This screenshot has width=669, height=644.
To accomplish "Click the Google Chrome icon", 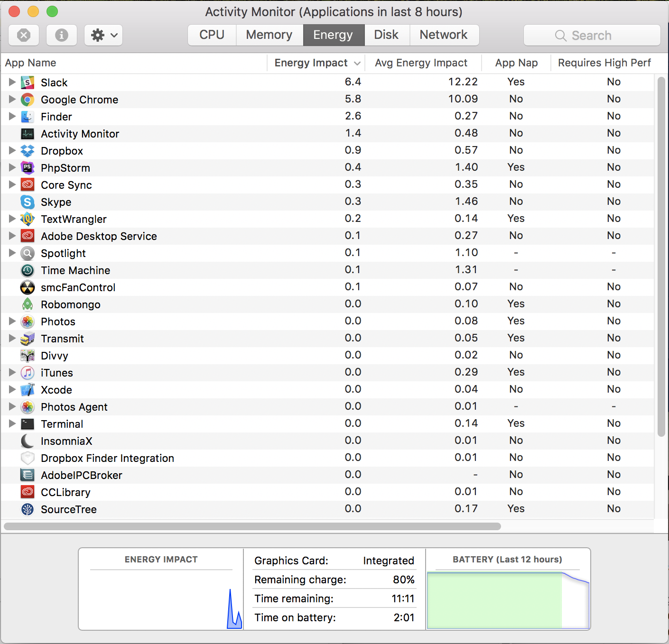I will [28, 100].
